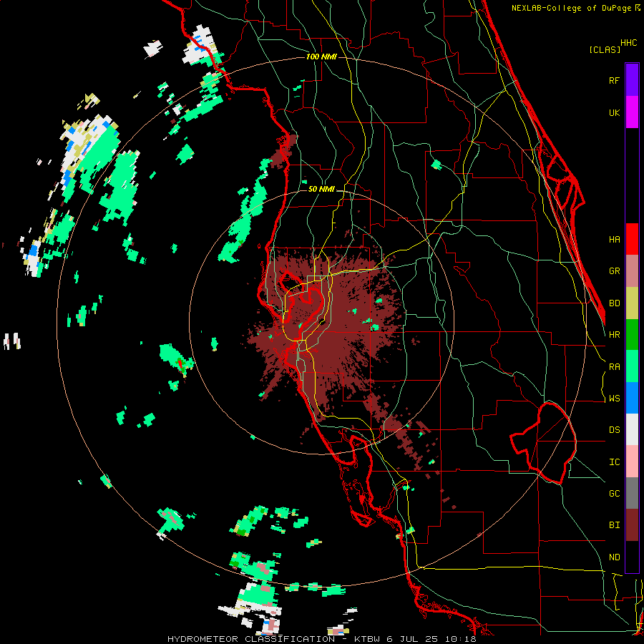Select the GR graupel legend swatch
This screenshot has height=644, width=644.
pyautogui.click(x=632, y=271)
